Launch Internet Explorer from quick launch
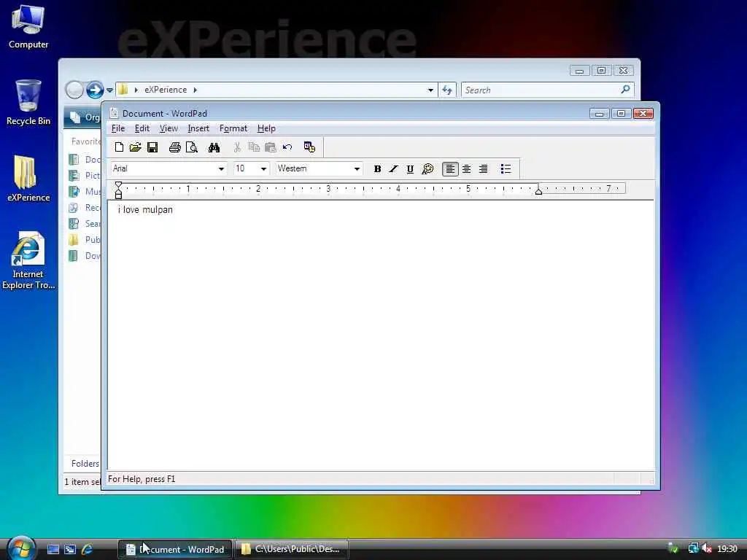The width and height of the screenshot is (747, 560). (87, 549)
